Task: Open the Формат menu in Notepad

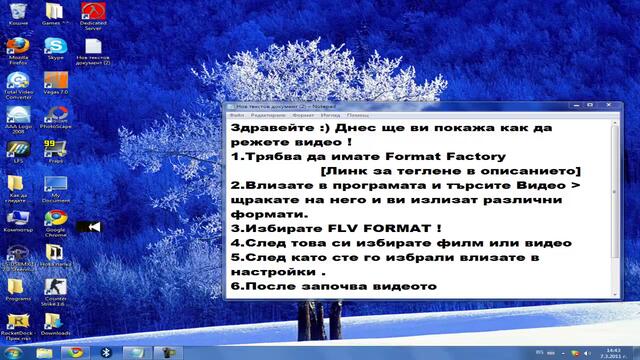Action: [303, 116]
